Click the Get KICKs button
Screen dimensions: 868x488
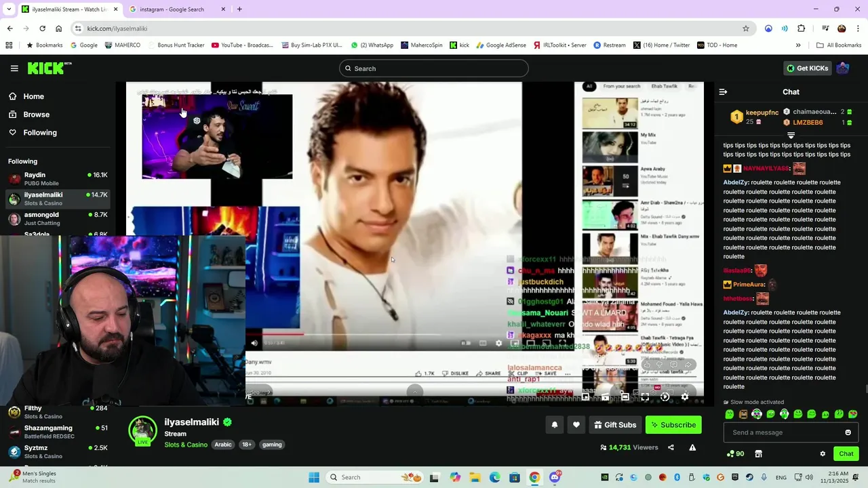808,68
